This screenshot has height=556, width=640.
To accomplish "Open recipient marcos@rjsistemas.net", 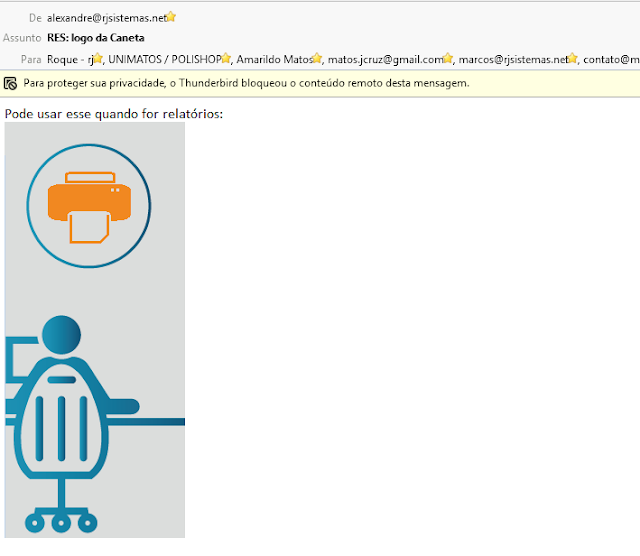I will 513,60.
